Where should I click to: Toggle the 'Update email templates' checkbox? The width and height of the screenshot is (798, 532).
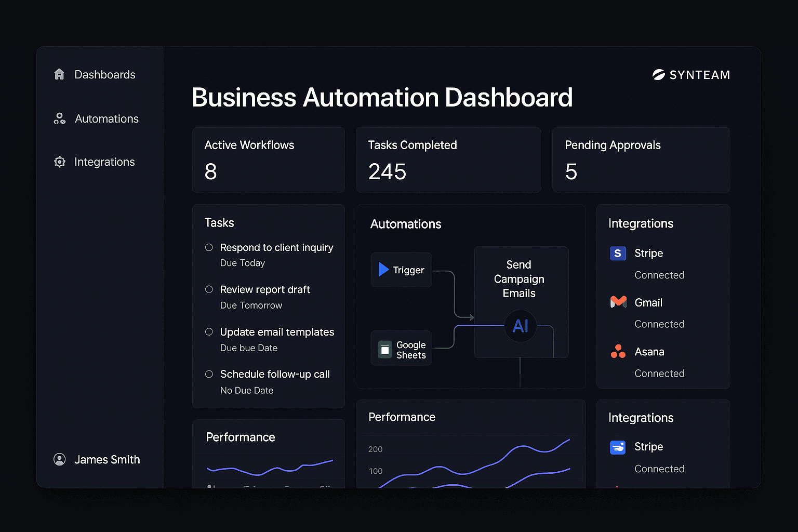pos(209,331)
